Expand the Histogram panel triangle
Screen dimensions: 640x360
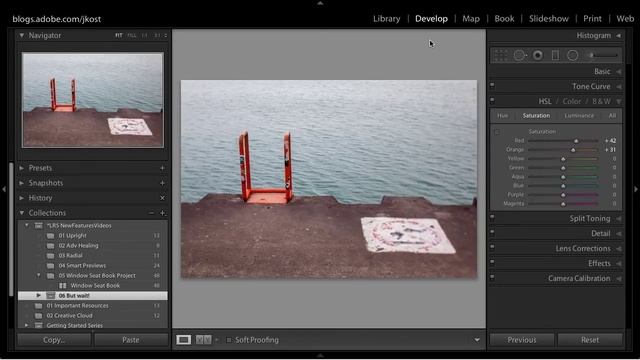[619, 36]
